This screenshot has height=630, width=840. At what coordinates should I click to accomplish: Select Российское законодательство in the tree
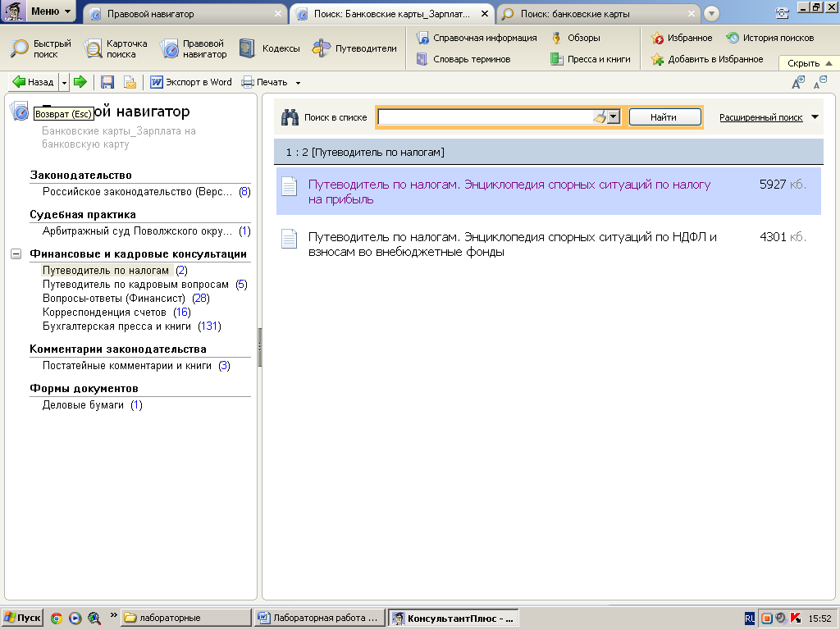[x=146, y=192]
